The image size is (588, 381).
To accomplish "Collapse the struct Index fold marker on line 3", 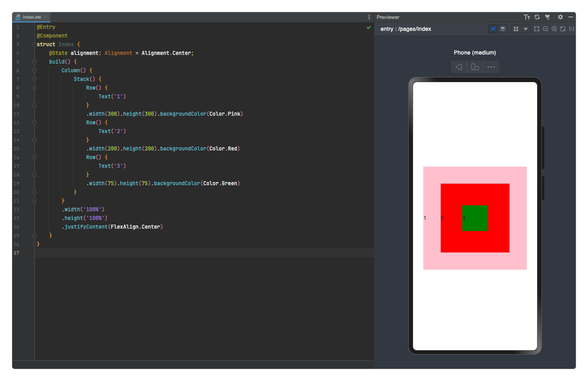I will point(34,45).
